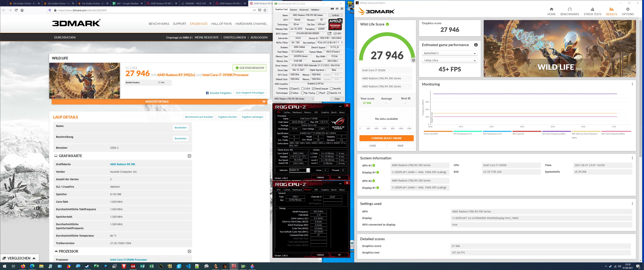Click the Lookup button in GPU-Z
The image size is (644, 270).
[335, 15]
